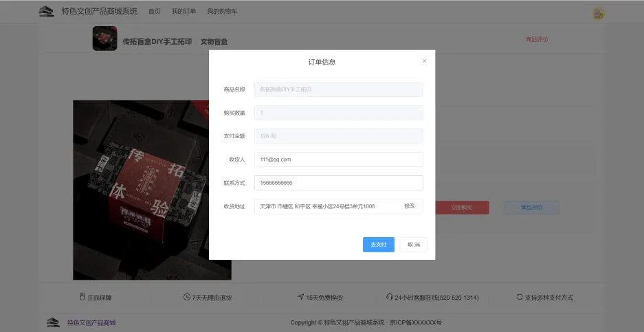Click the 取消 cancel button
The width and height of the screenshot is (644, 332).
413,245
